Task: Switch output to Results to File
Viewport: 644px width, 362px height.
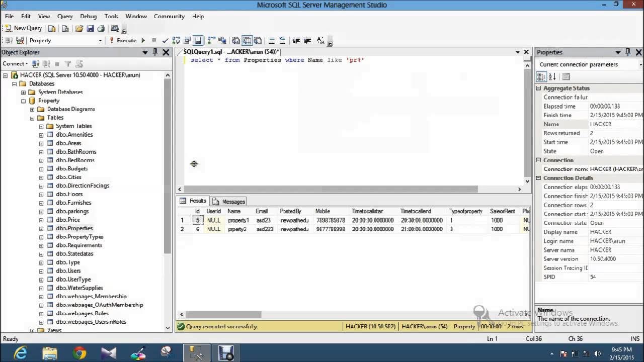Action: point(257,40)
